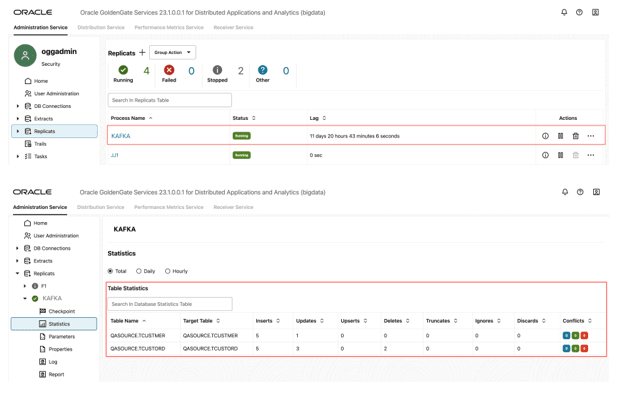Image resolution: width=618 pixels, height=416 pixels.
Task: Sort statistics by Deletes column
Action: pos(408,321)
